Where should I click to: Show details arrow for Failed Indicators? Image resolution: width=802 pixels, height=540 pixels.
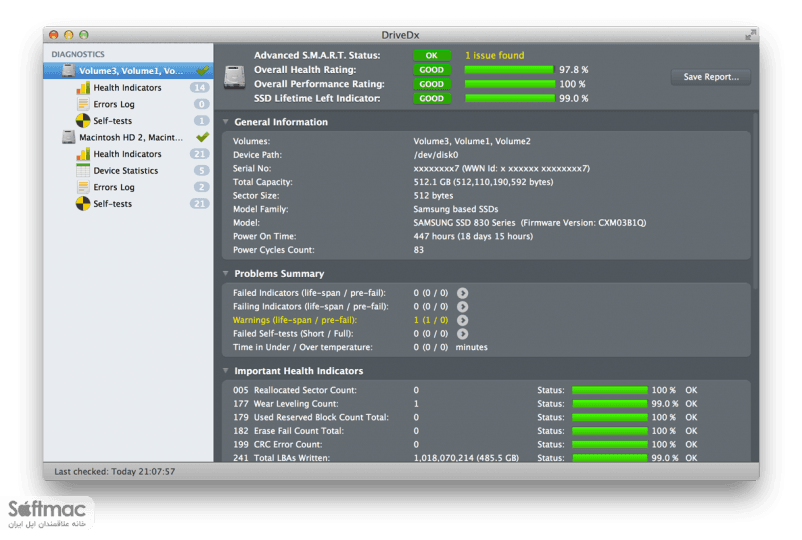(x=462, y=293)
